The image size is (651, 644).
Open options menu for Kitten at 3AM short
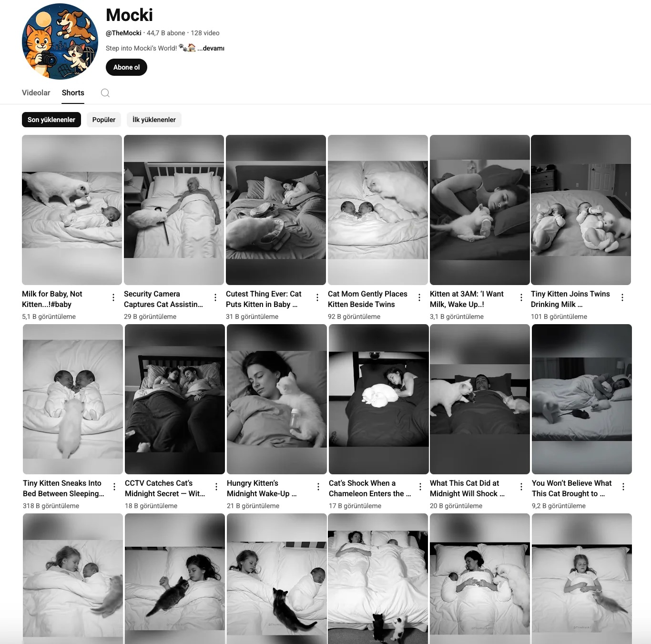tap(521, 297)
